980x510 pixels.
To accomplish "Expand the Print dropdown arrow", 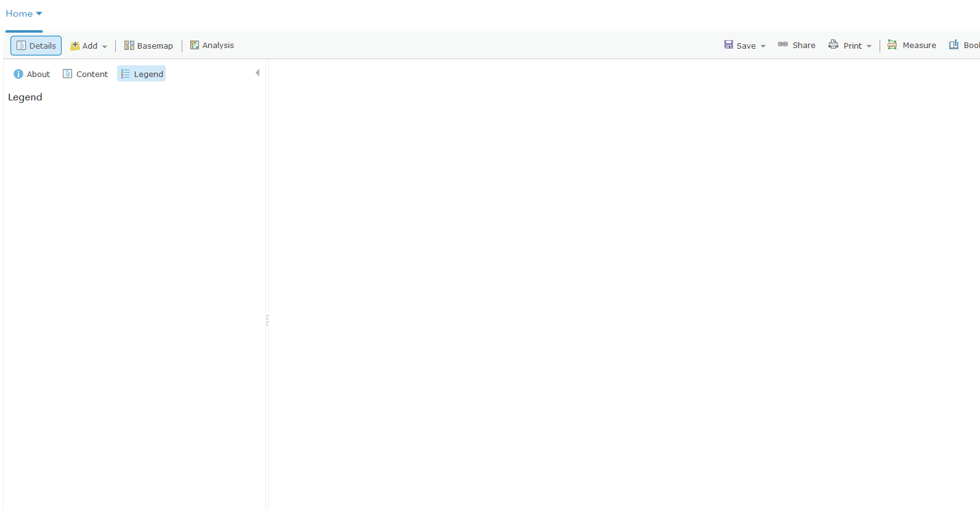I will click(869, 46).
